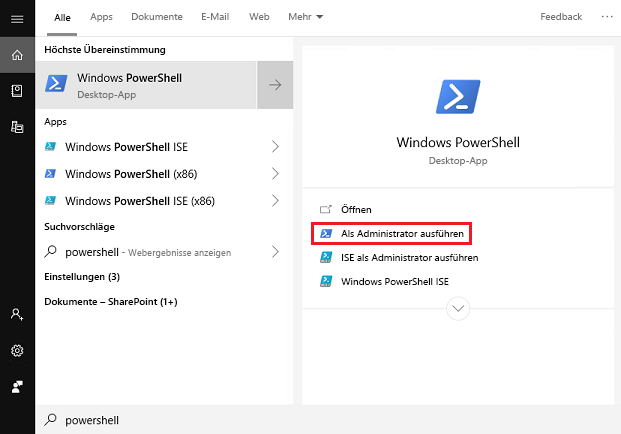621x434 pixels.
Task: Click the Apps section header in results
Action: tap(55, 122)
